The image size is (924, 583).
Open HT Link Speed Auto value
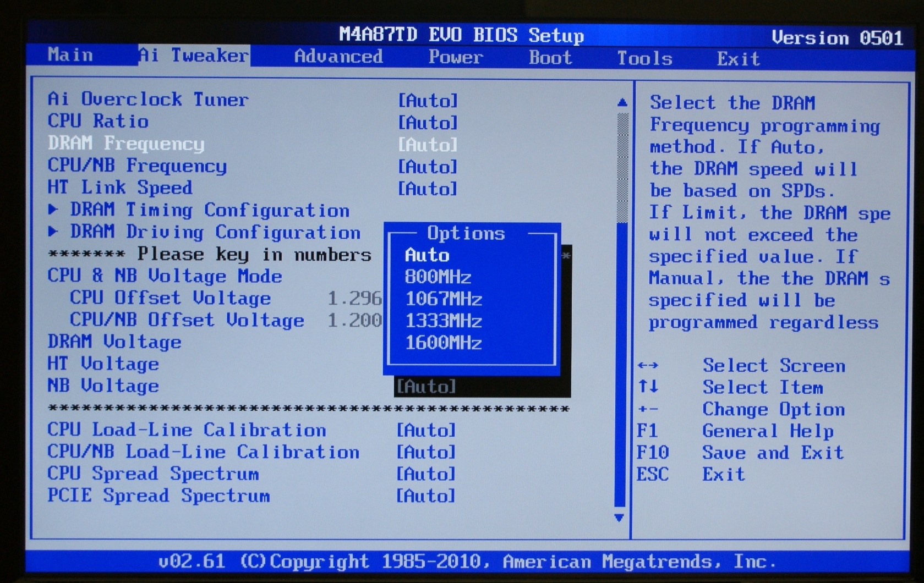[428, 189]
